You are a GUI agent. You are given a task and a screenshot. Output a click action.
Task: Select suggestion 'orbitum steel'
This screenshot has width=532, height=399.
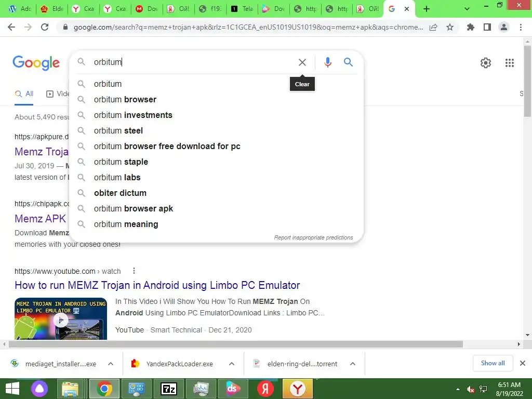point(217,130)
